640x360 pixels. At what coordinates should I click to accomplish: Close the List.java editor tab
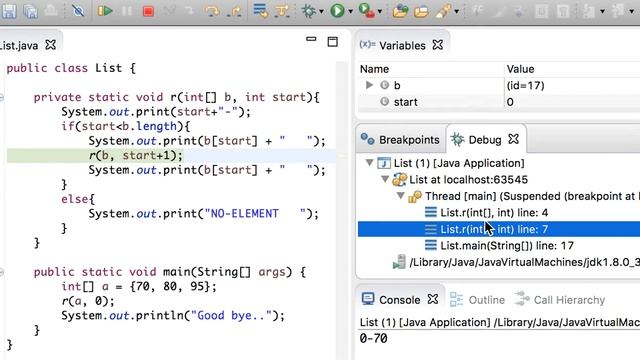point(51,44)
